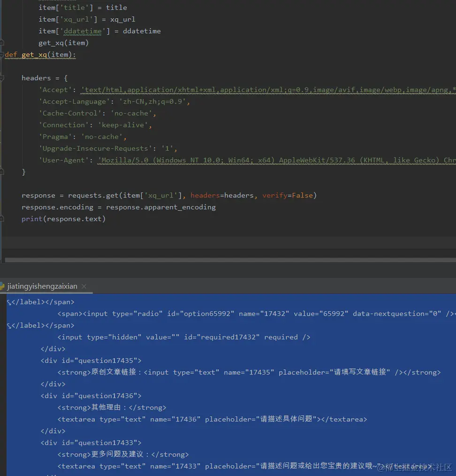Click requests.get in the response line

(x=93, y=195)
